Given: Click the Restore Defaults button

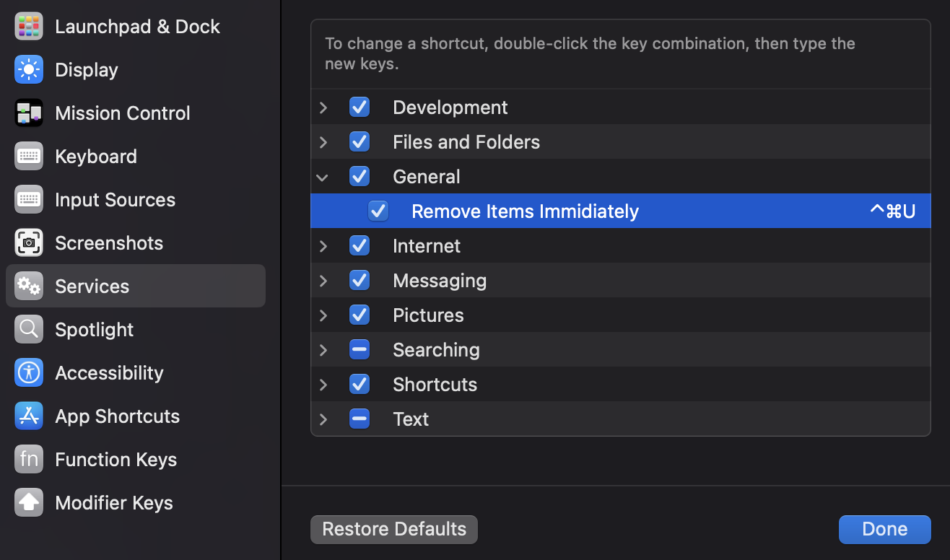Looking at the screenshot, I should 393,529.
